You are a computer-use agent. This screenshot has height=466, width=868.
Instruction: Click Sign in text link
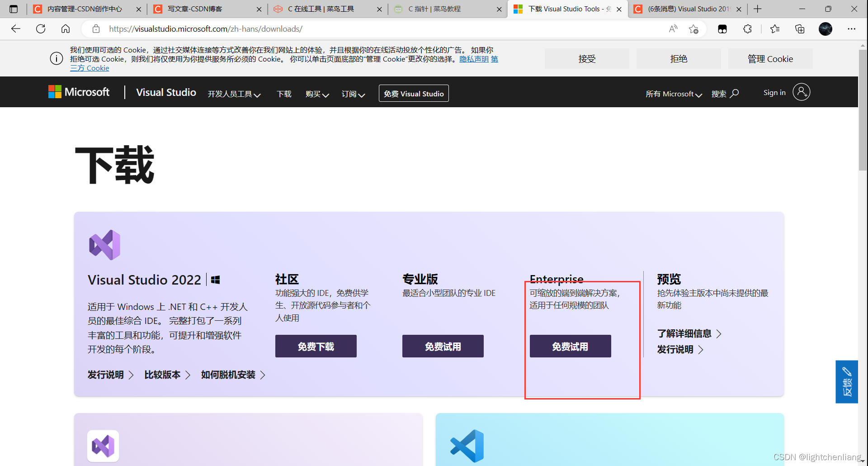pyautogui.click(x=774, y=92)
